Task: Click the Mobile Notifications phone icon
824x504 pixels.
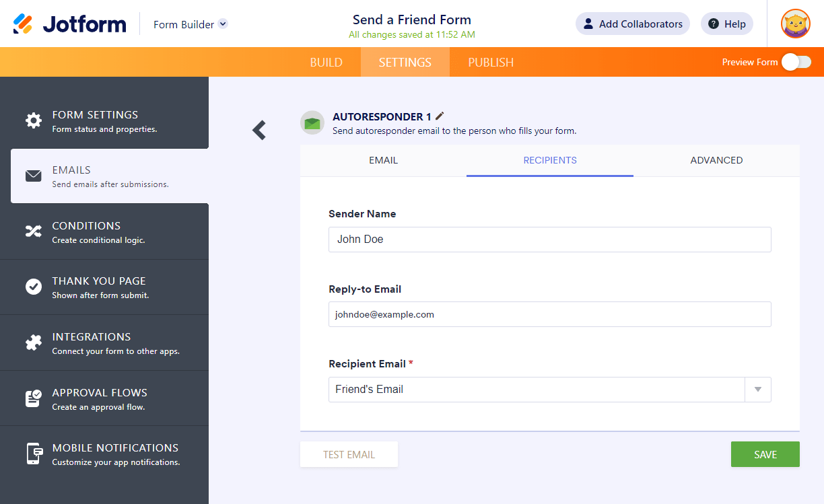Action: (34, 454)
